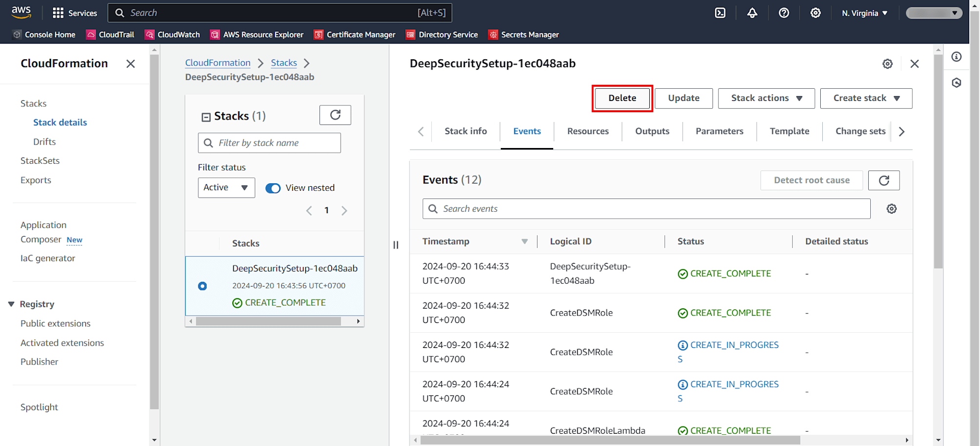Refresh the Events list
The height and width of the screenshot is (446, 980).
884,180
